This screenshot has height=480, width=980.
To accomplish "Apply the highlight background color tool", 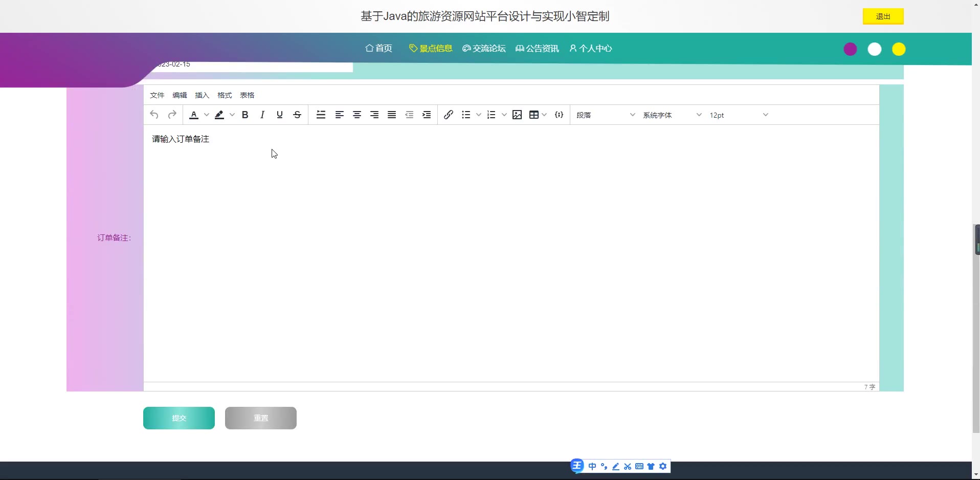I will coord(219,115).
